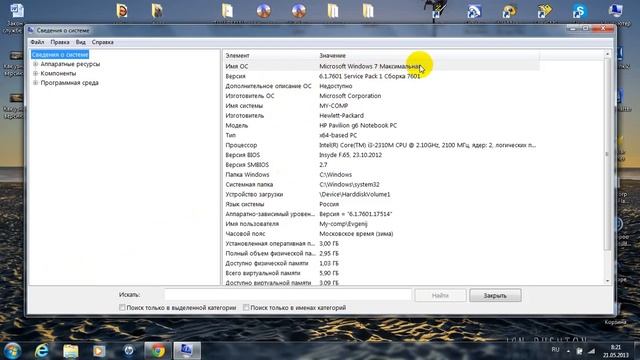Select Компоненты tree item
This screenshot has height=360, width=640.
(58, 73)
